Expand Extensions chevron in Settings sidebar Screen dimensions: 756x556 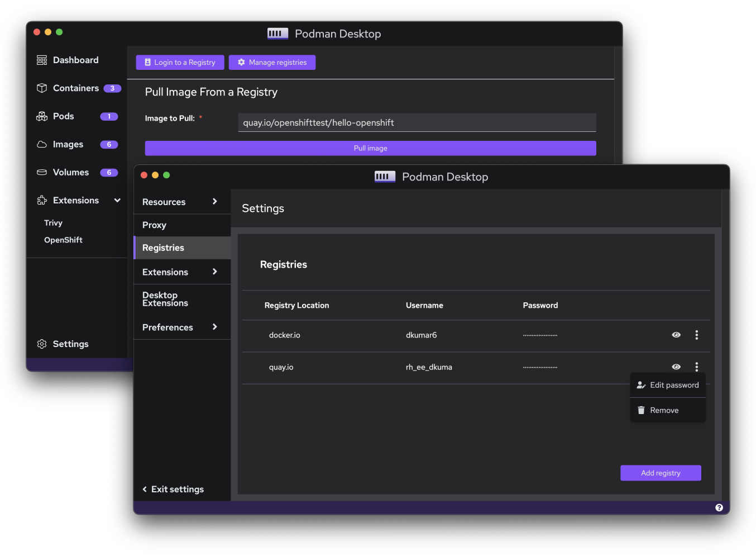click(214, 272)
